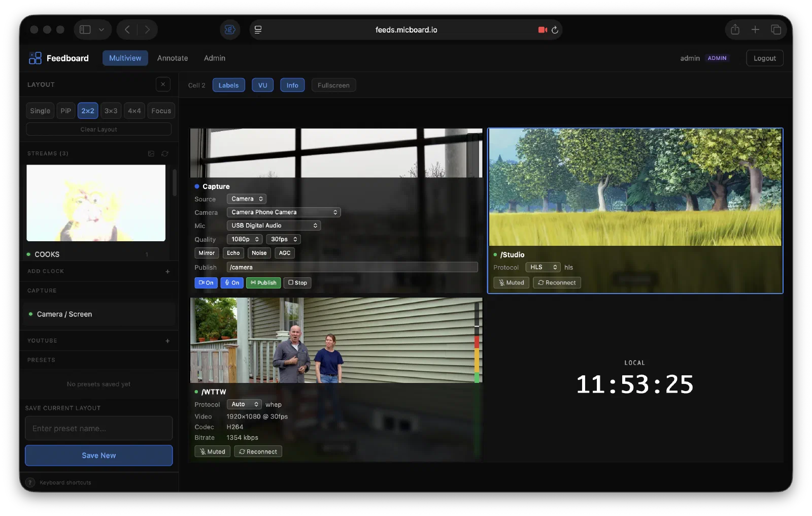The width and height of the screenshot is (812, 516).
Task: Open the Mic USB Digital Audio dropdown
Action: click(274, 225)
